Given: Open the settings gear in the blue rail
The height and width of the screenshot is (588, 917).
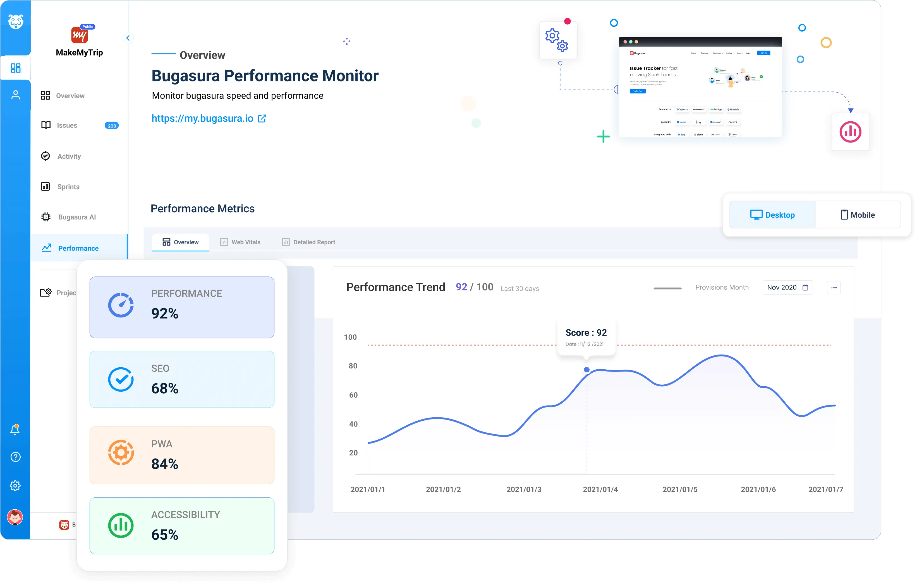Looking at the screenshot, I should 15,486.
